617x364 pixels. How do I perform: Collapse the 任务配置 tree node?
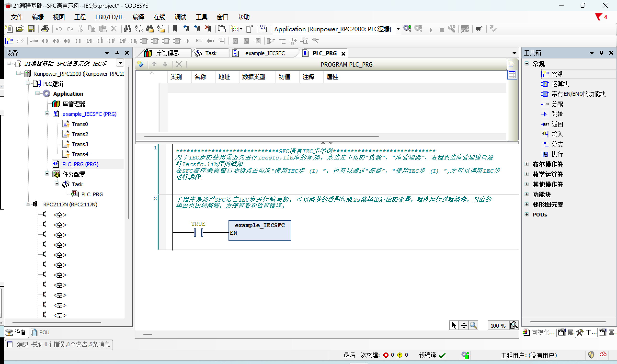pos(47,174)
